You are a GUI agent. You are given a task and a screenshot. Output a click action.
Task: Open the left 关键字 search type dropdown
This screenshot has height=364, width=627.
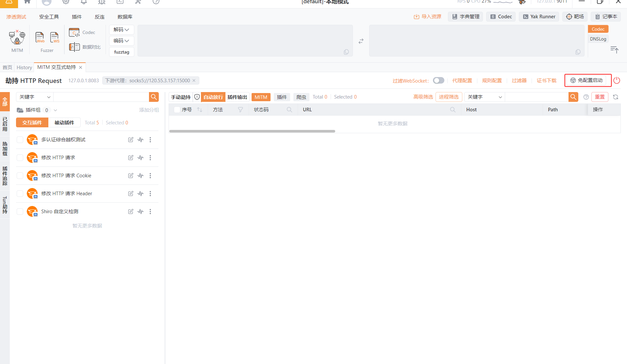[x=35, y=97]
